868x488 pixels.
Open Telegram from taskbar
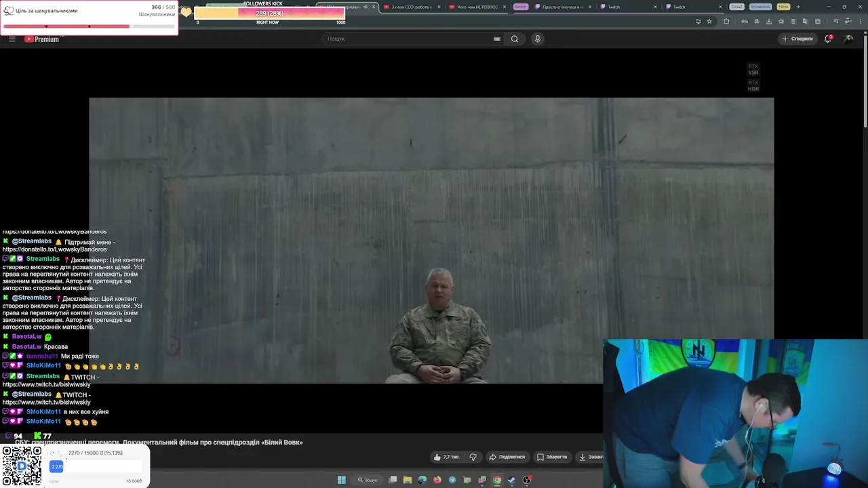point(452,480)
